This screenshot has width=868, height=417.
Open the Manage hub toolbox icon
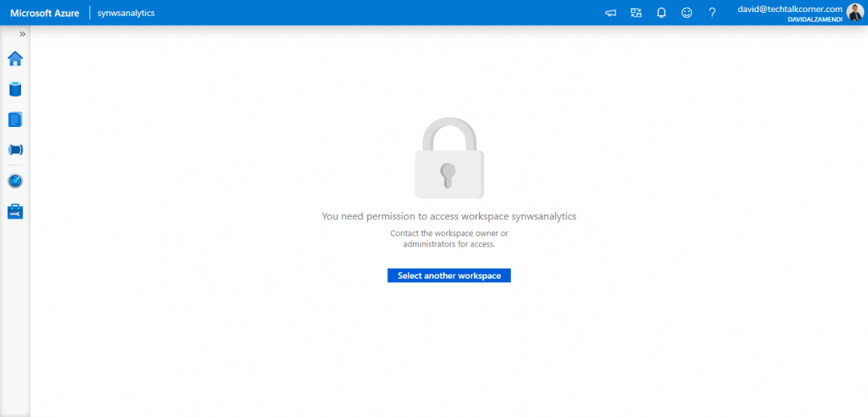15,211
